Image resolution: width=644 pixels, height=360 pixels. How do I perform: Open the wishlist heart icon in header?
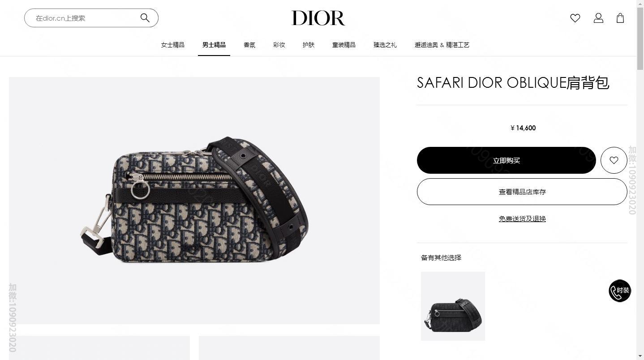click(x=575, y=18)
